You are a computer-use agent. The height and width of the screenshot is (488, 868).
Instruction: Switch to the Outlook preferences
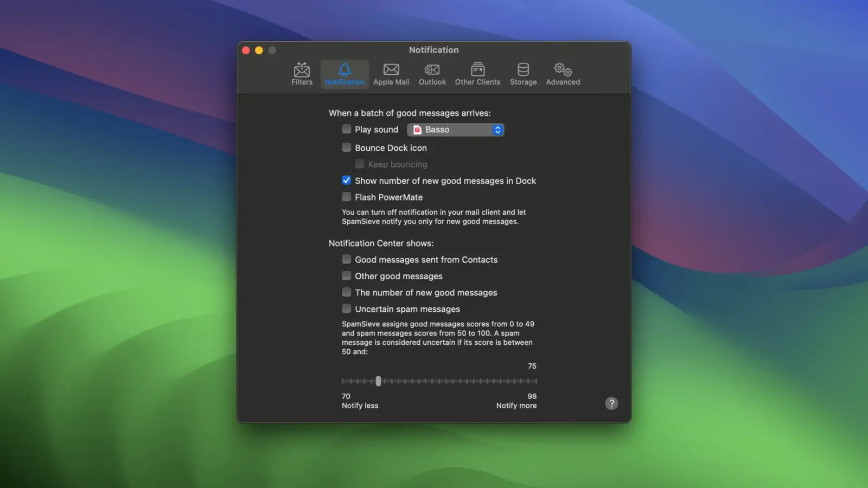coord(432,74)
